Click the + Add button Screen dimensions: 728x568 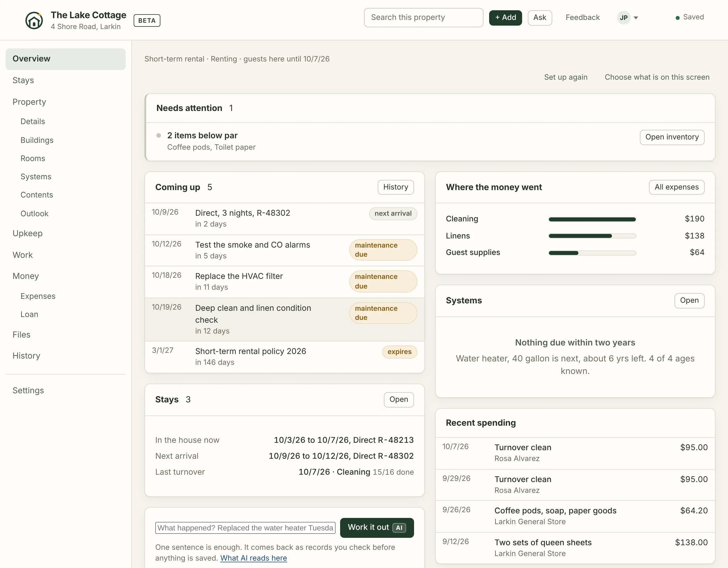[x=505, y=18]
